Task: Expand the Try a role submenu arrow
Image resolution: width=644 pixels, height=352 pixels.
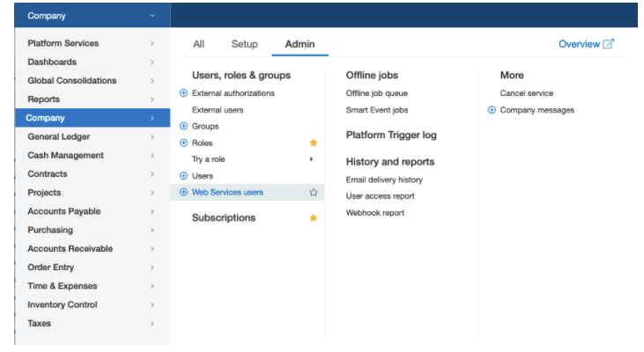Action: pyautogui.click(x=311, y=159)
